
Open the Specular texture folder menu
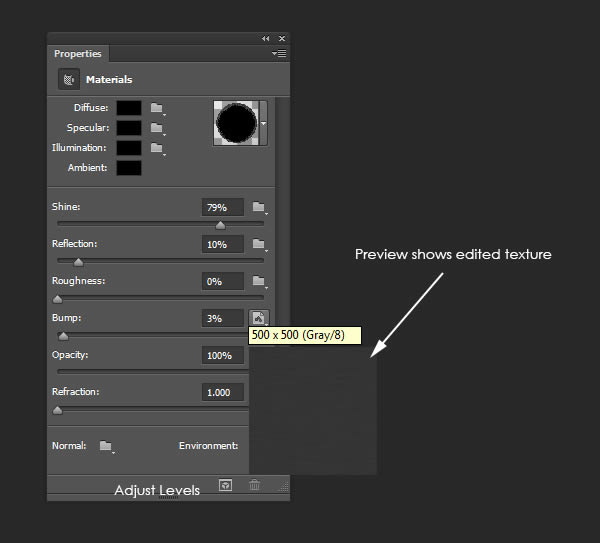[157, 128]
